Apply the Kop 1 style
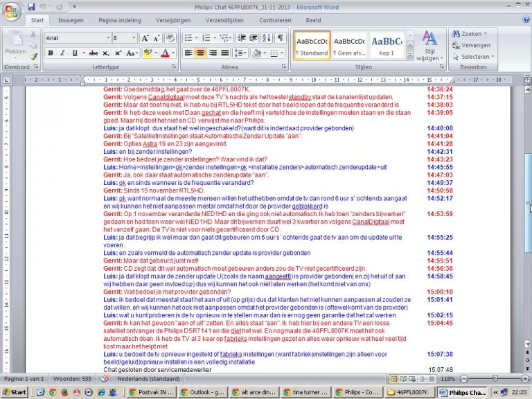Viewport: 532px width, 399px height. point(387,45)
